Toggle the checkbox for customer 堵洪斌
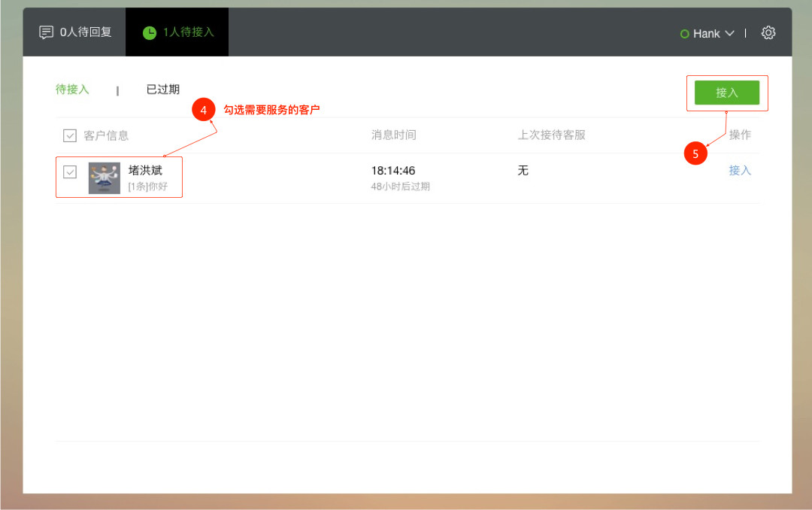The width and height of the screenshot is (812, 510). (x=70, y=172)
